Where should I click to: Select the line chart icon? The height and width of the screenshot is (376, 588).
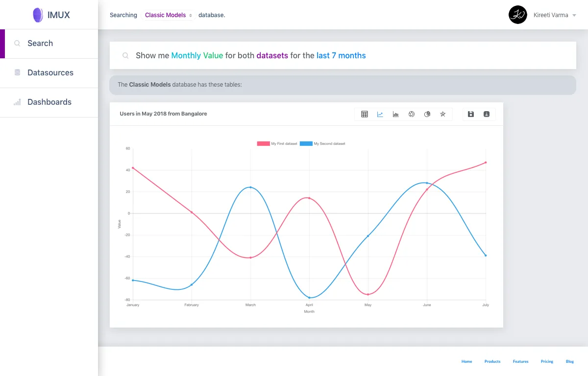coord(380,114)
